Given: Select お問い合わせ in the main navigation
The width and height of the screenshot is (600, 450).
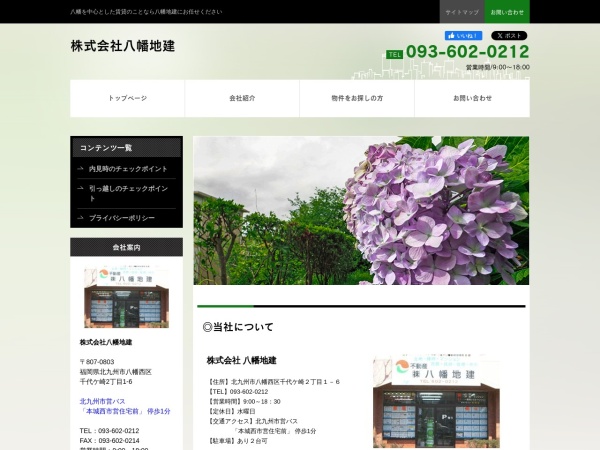Looking at the screenshot, I should pos(472,98).
